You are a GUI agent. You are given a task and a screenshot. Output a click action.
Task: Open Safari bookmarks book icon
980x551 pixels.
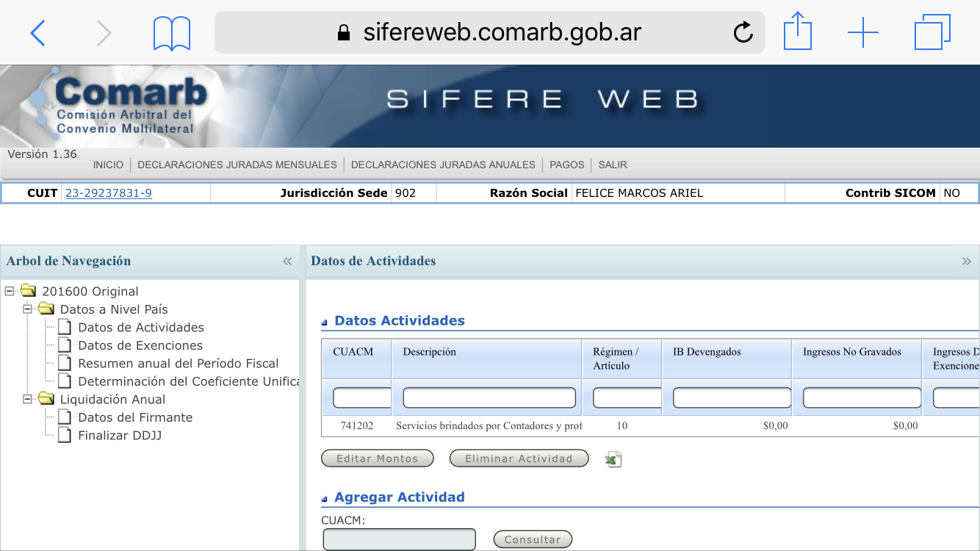[x=171, y=34]
